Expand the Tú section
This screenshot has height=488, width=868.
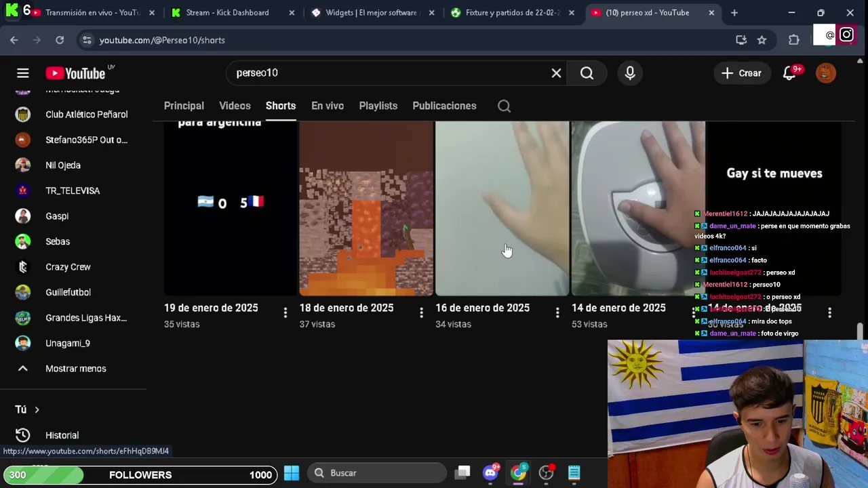click(x=28, y=409)
